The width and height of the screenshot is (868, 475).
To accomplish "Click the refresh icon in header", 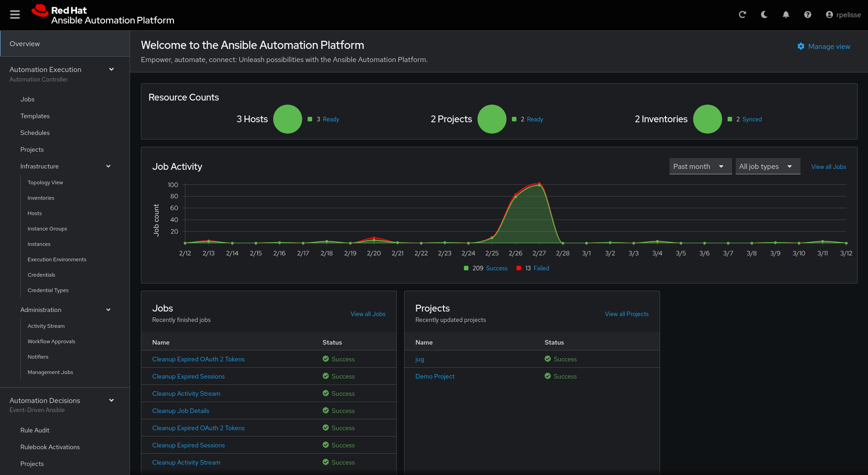I will (x=742, y=14).
